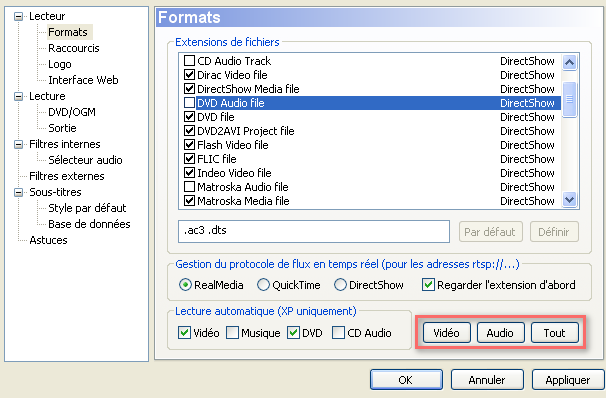The image size is (606, 398).
Task: Select the Sous-titres tree label
Action: tap(55, 192)
